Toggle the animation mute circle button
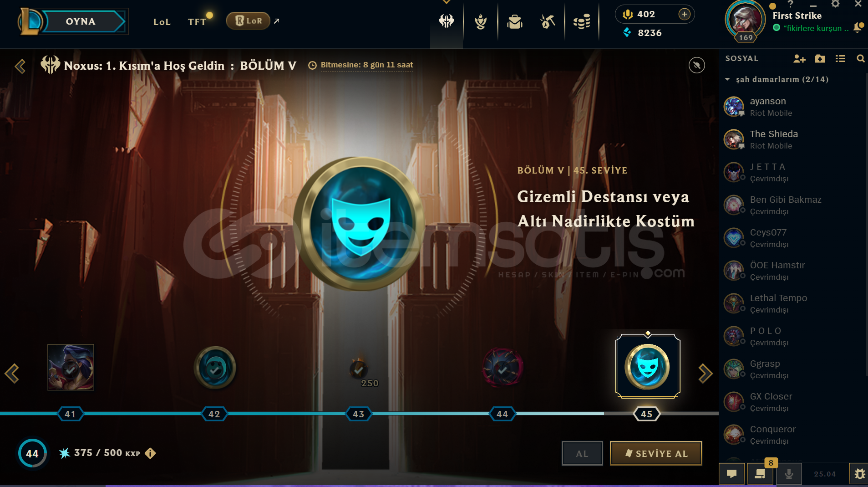 pos(696,65)
